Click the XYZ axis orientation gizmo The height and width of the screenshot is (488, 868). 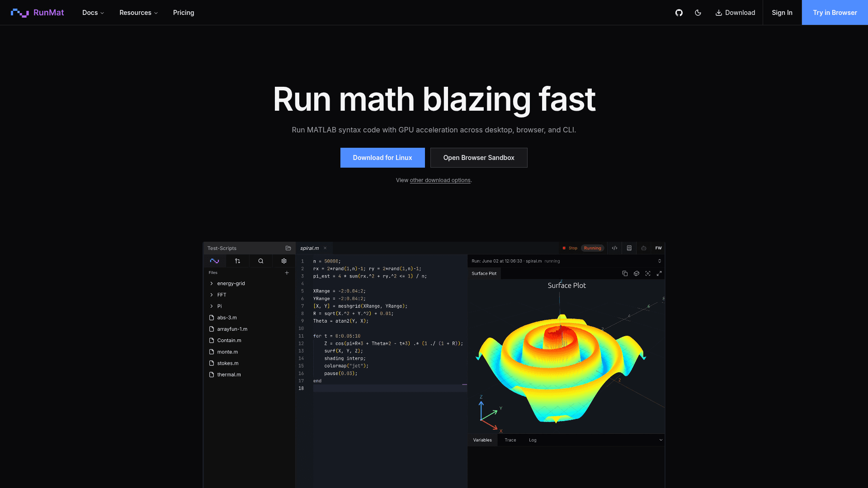tap(491, 413)
